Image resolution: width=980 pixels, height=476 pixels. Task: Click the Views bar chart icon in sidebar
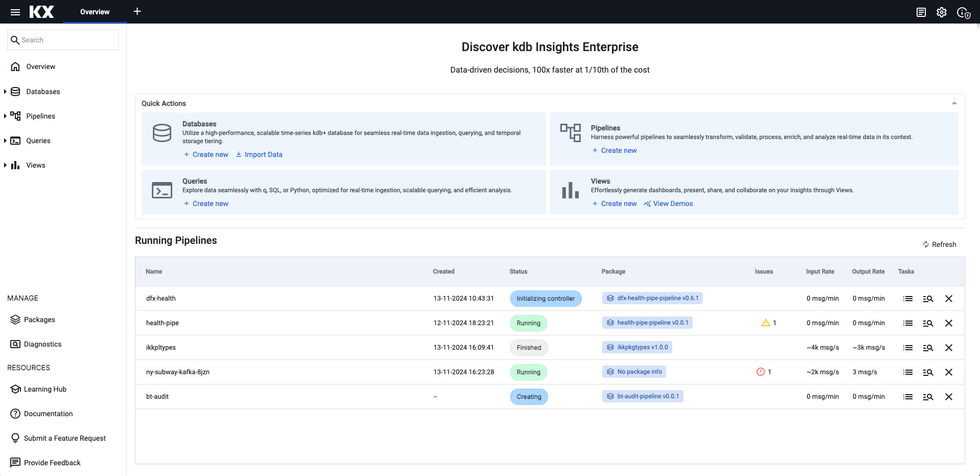click(15, 165)
